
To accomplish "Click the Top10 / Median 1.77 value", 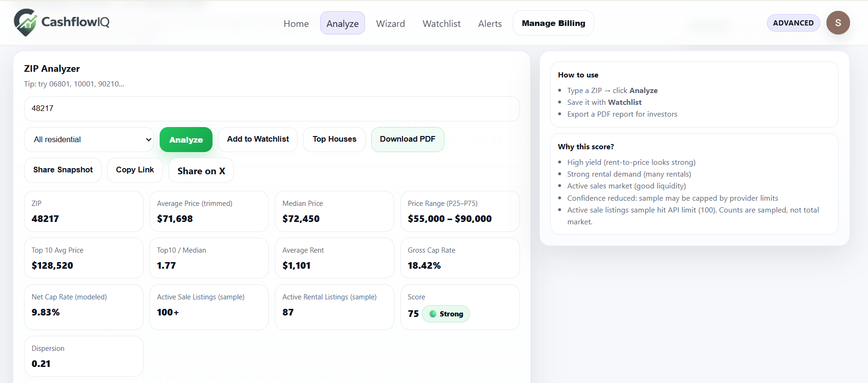I will [x=166, y=265].
